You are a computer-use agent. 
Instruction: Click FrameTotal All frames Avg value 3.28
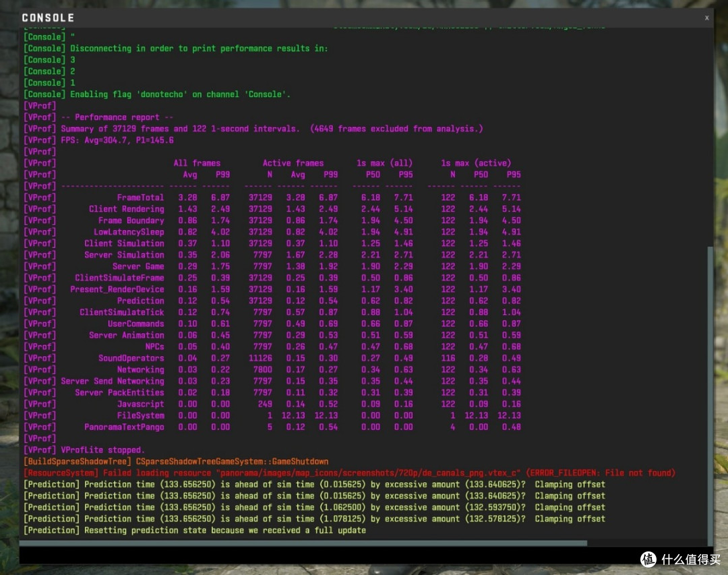pyautogui.click(x=187, y=198)
